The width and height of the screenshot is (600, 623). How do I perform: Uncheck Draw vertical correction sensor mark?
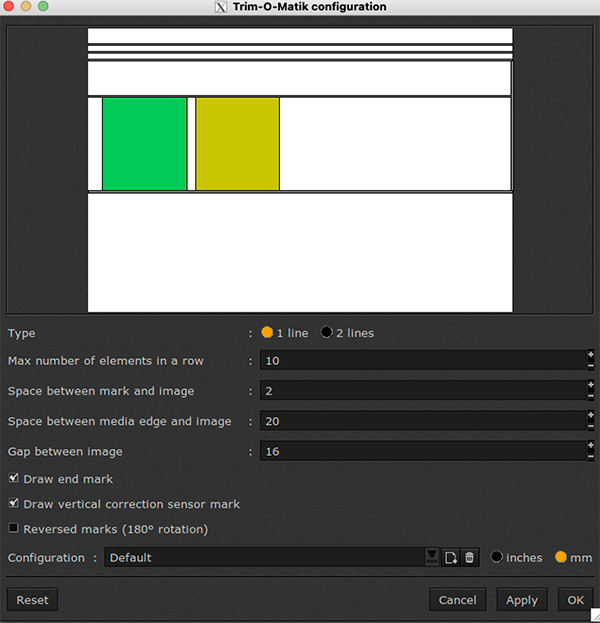(x=14, y=504)
